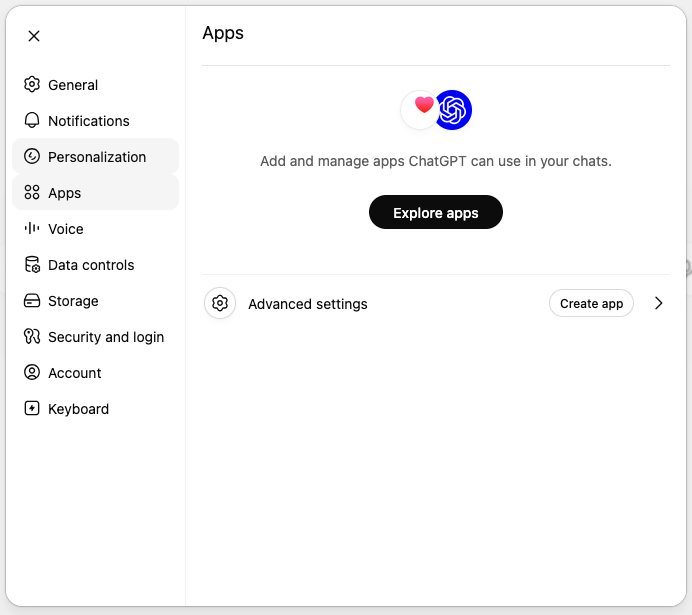Click the Security and login key icon
Image resolution: width=692 pixels, height=615 pixels.
(x=32, y=337)
